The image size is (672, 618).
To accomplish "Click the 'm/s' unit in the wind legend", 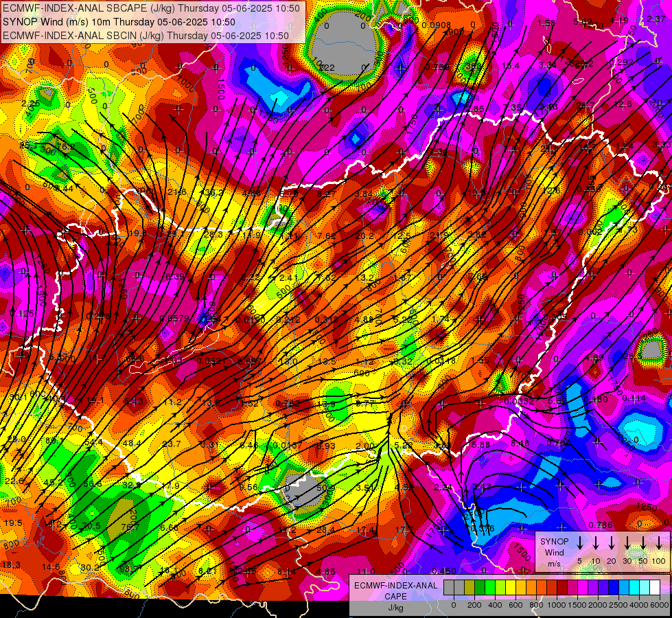I will [554, 564].
